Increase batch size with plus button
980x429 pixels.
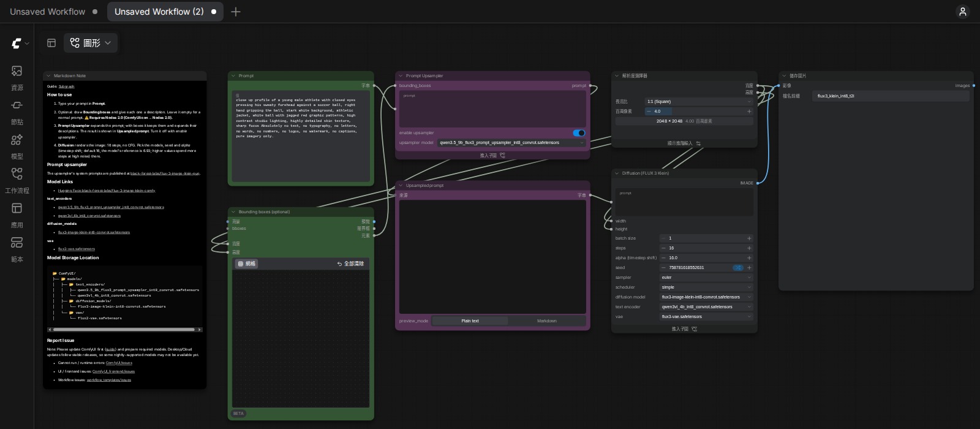point(749,238)
